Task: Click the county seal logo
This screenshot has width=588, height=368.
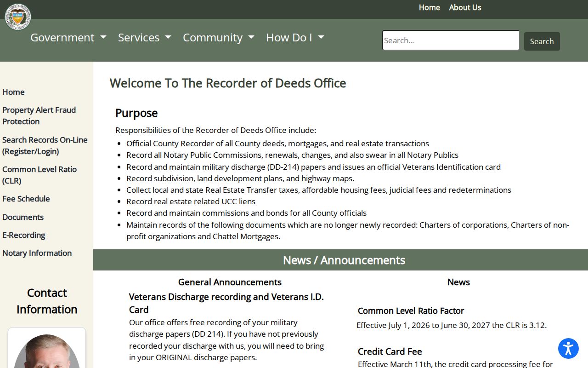Action: click(x=18, y=17)
